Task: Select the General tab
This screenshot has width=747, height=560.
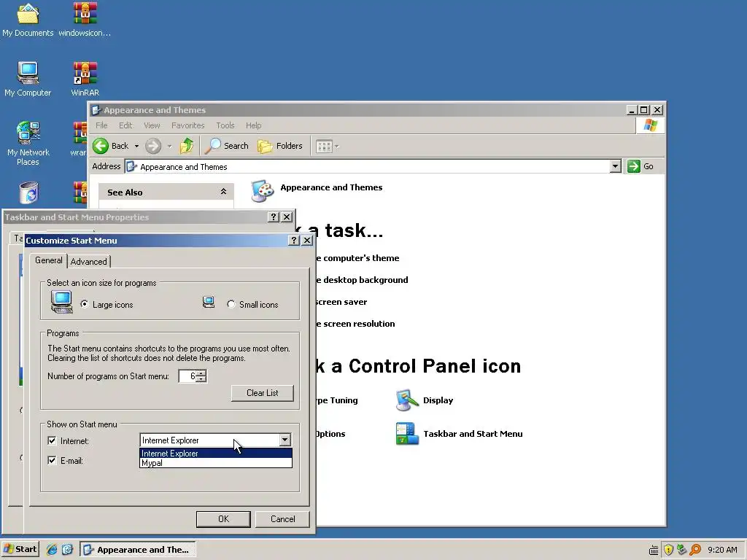Action: coord(49,260)
